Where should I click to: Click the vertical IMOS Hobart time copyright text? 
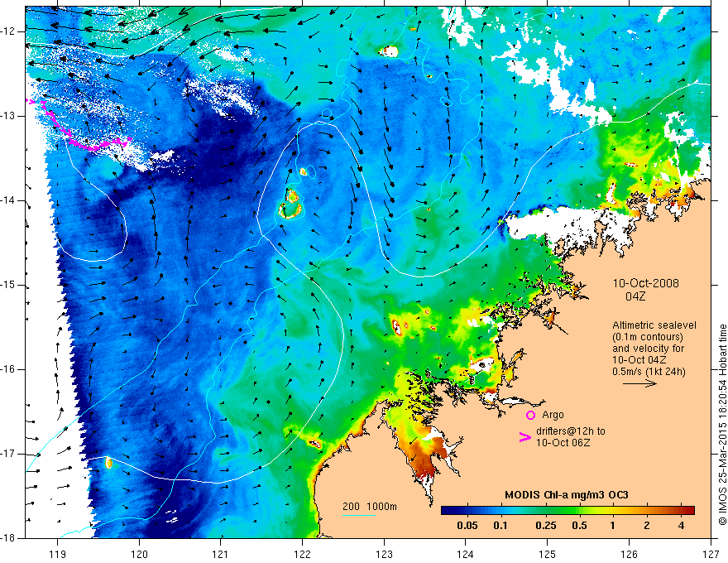722,425
